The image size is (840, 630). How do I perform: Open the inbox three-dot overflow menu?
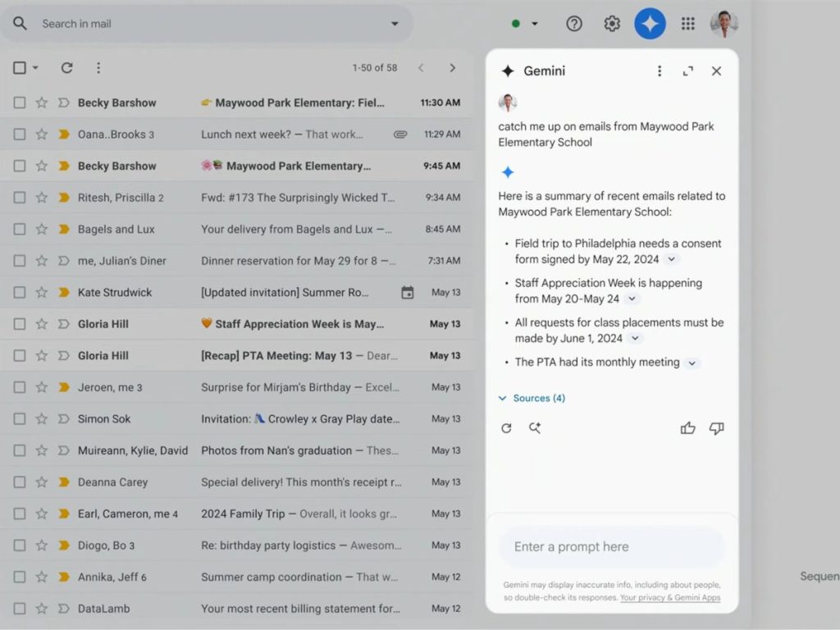[x=98, y=67]
